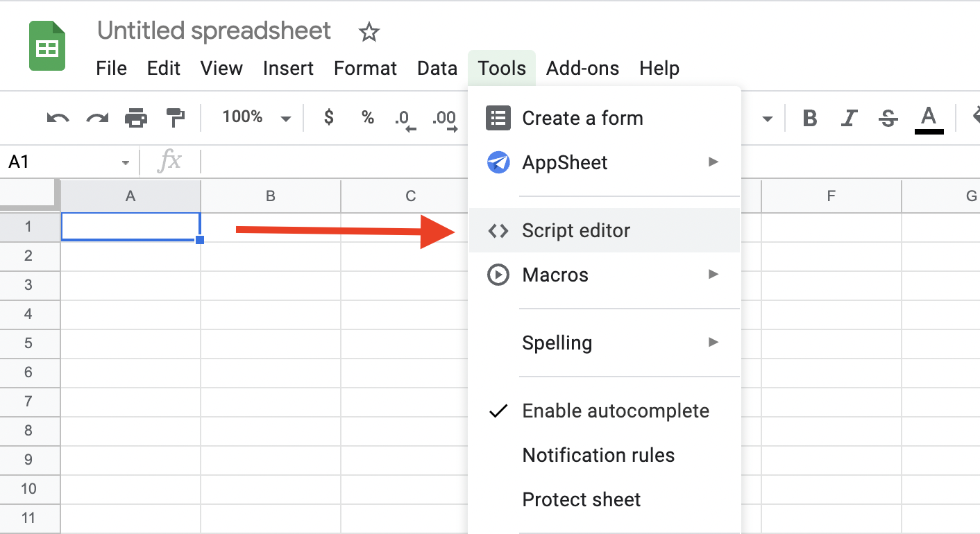The height and width of the screenshot is (534, 980).
Task: Click the Undo icon
Action: coord(58,118)
